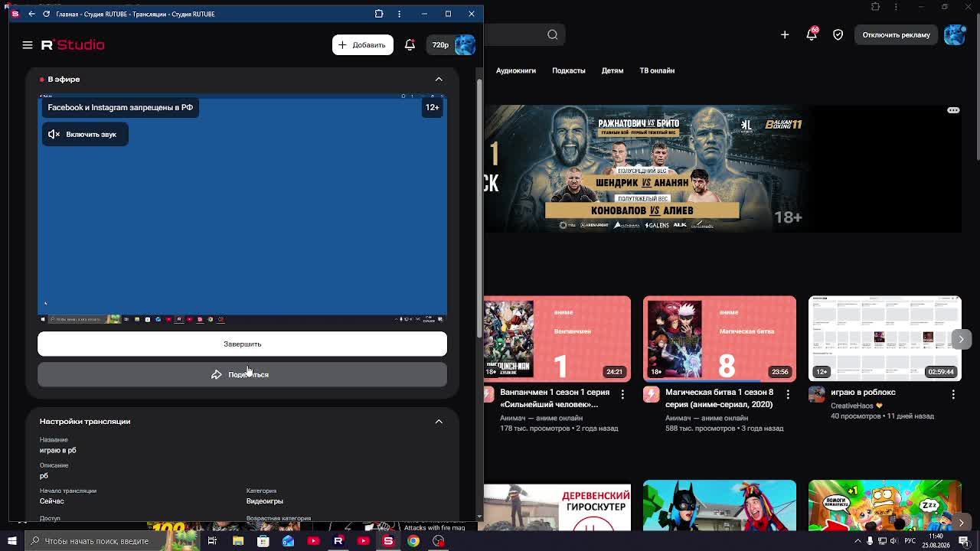The width and height of the screenshot is (980, 551).
Task: Click the Сейчас start time value
Action: pos(52,501)
